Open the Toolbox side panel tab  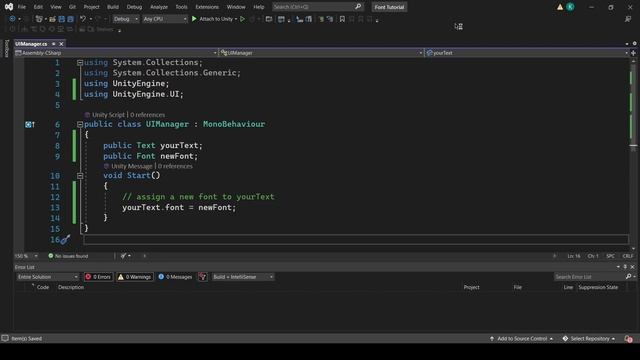pyautogui.click(x=6, y=48)
